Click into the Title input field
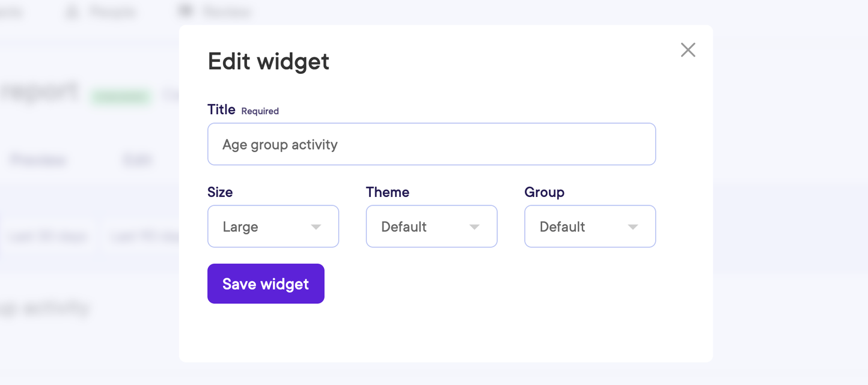Image resolution: width=868 pixels, height=385 pixels. pyautogui.click(x=431, y=144)
